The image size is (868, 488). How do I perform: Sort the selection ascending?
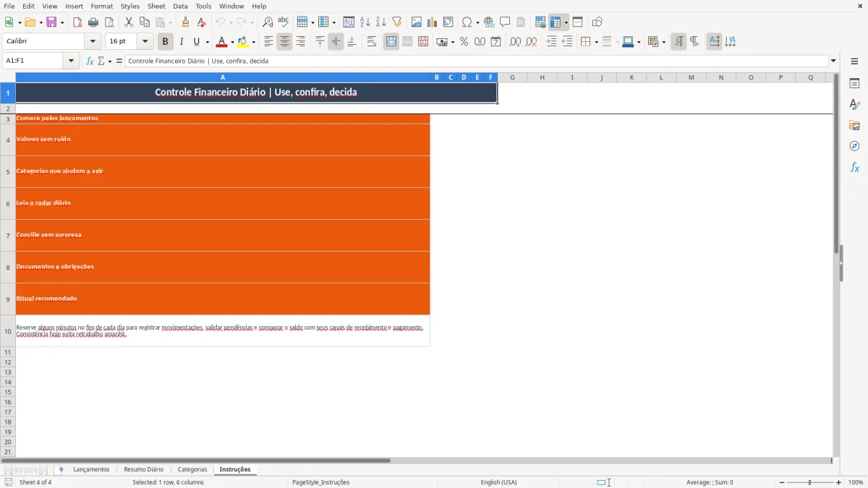tap(365, 22)
